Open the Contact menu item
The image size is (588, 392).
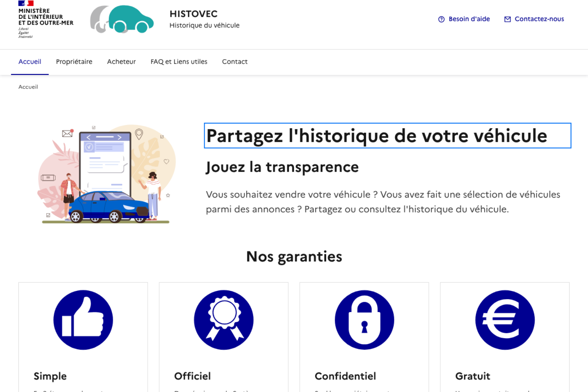[x=235, y=62]
